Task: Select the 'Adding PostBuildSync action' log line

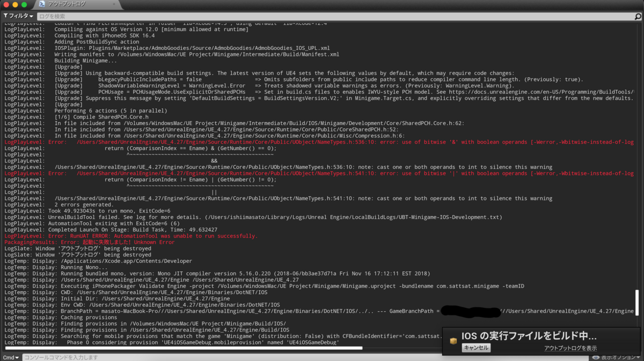Action: click(x=71, y=42)
